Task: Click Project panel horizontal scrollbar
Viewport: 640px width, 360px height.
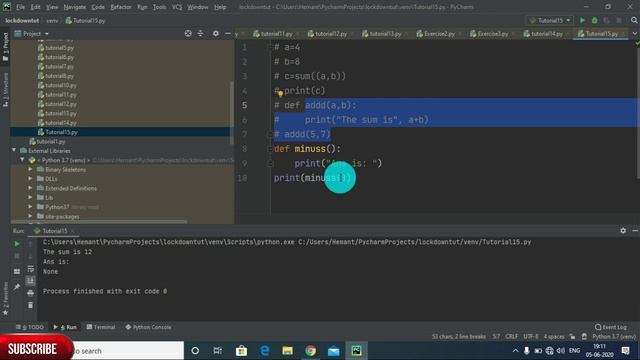Action: (x=100, y=222)
